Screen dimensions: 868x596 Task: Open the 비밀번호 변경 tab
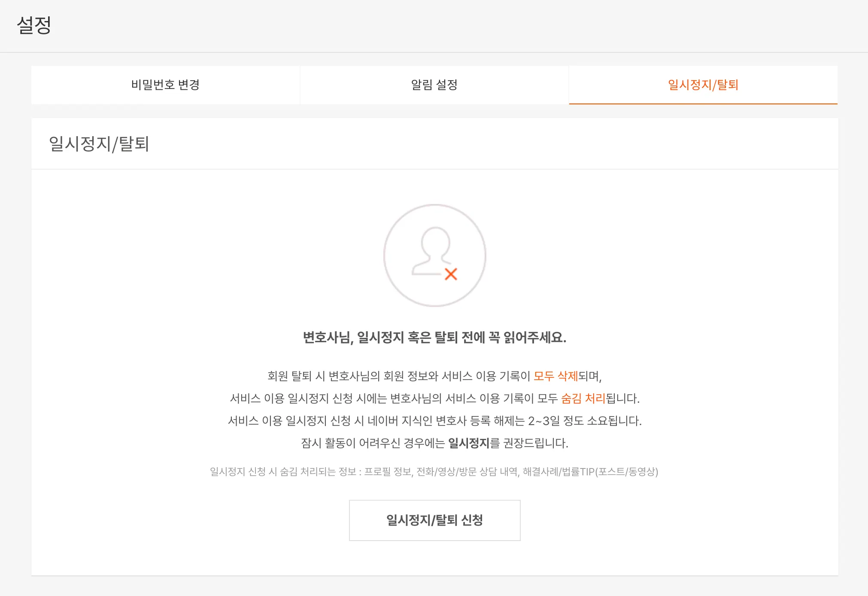tap(165, 85)
